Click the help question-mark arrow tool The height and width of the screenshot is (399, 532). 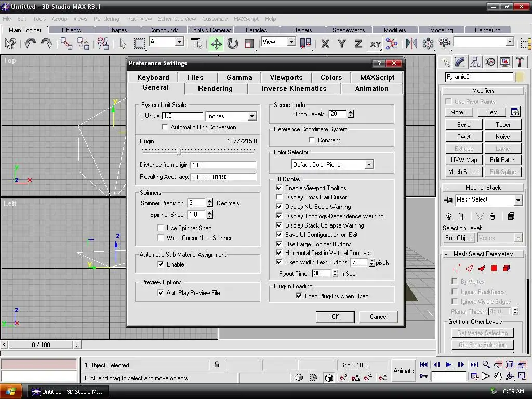click(x=10, y=44)
